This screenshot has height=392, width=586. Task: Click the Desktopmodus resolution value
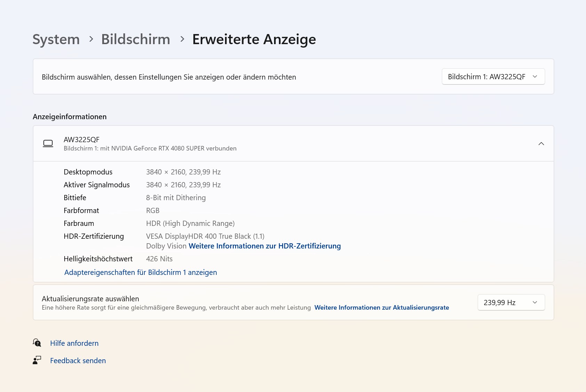click(183, 172)
